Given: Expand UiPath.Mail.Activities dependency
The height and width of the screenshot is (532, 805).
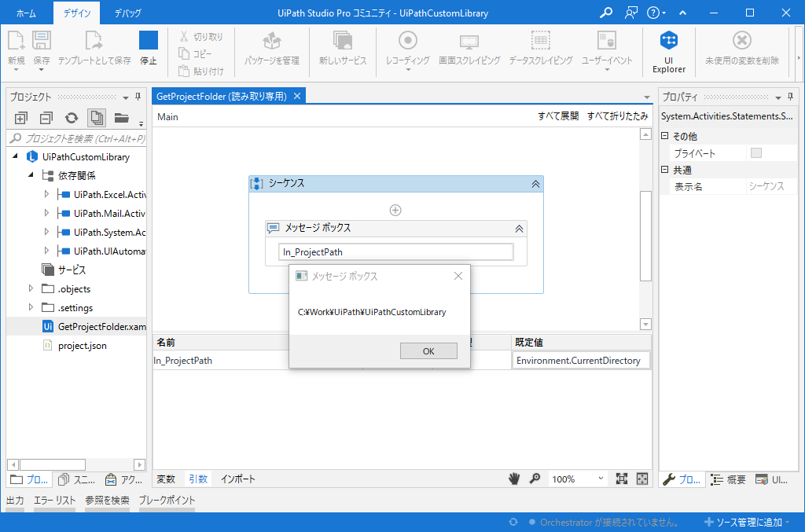Looking at the screenshot, I should click(x=46, y=213).
